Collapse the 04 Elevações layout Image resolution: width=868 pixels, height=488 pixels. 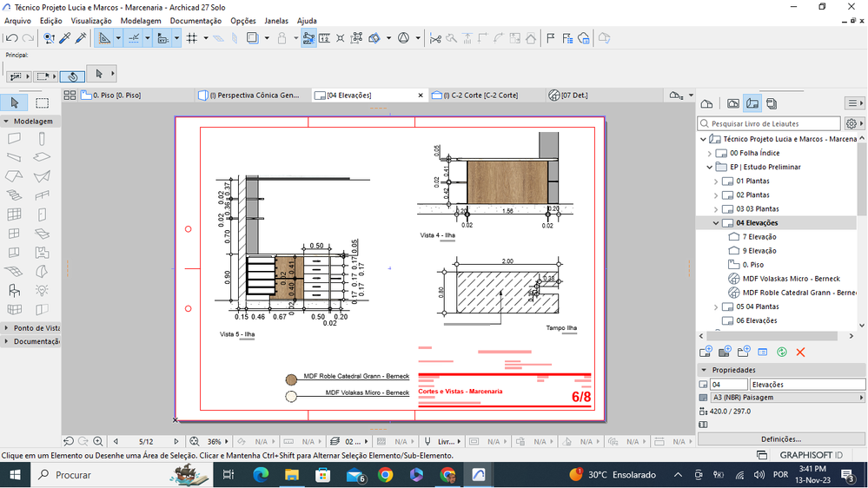pos(716,223)
